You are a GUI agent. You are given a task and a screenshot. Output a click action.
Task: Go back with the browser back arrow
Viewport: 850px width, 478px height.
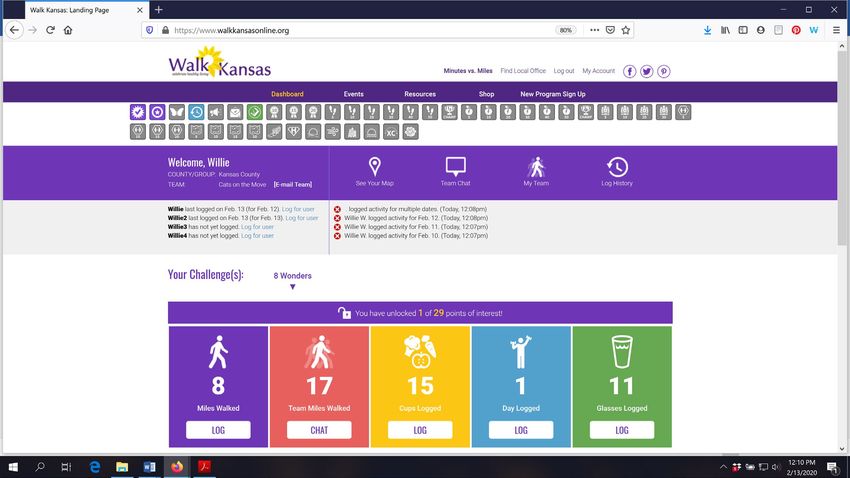coord(15,30)
